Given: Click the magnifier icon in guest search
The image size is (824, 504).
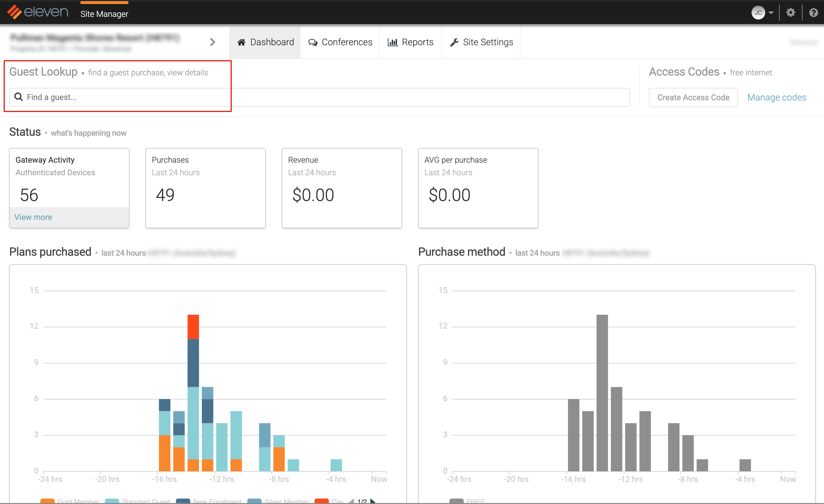Looking at the screenshot, I should pos(18,97).
